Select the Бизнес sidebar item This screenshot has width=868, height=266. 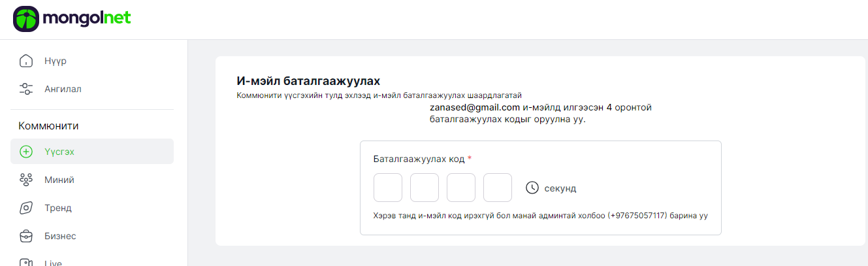(60, 236)
